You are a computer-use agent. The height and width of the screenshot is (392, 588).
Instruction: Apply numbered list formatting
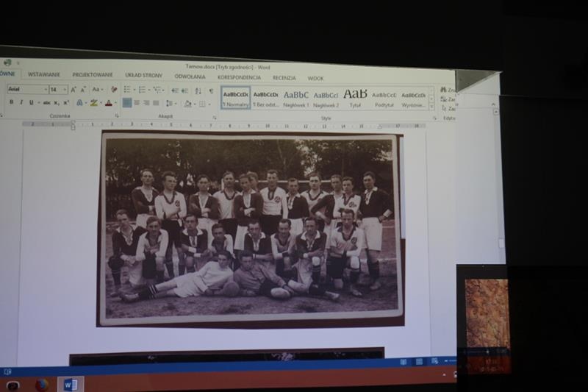[x=143, y=90]
